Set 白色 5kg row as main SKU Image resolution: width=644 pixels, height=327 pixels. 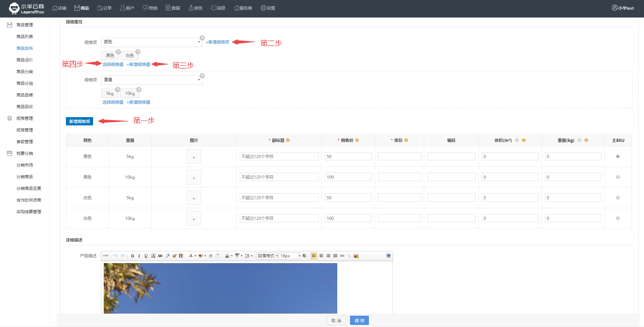(618, 198)
